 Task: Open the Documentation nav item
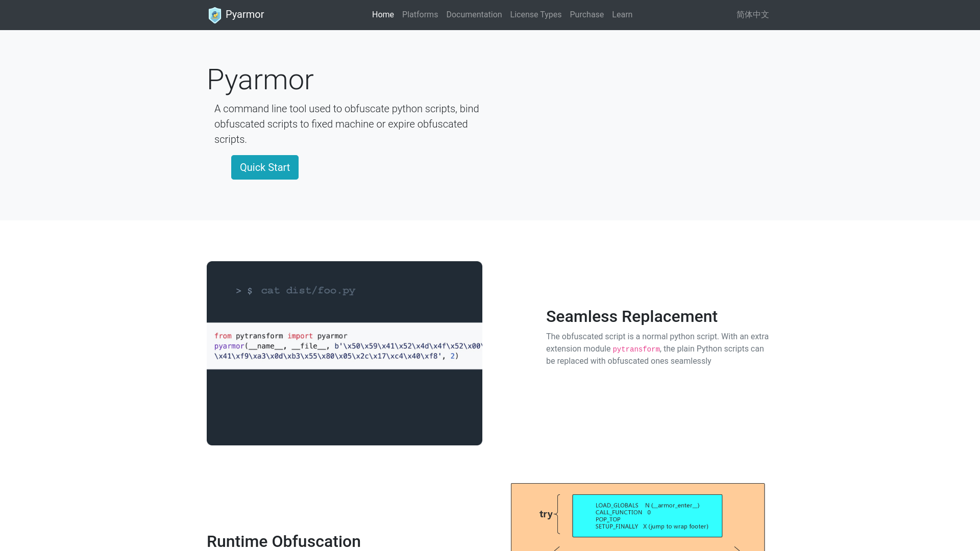pyautogui.click(x=474, y=15)
